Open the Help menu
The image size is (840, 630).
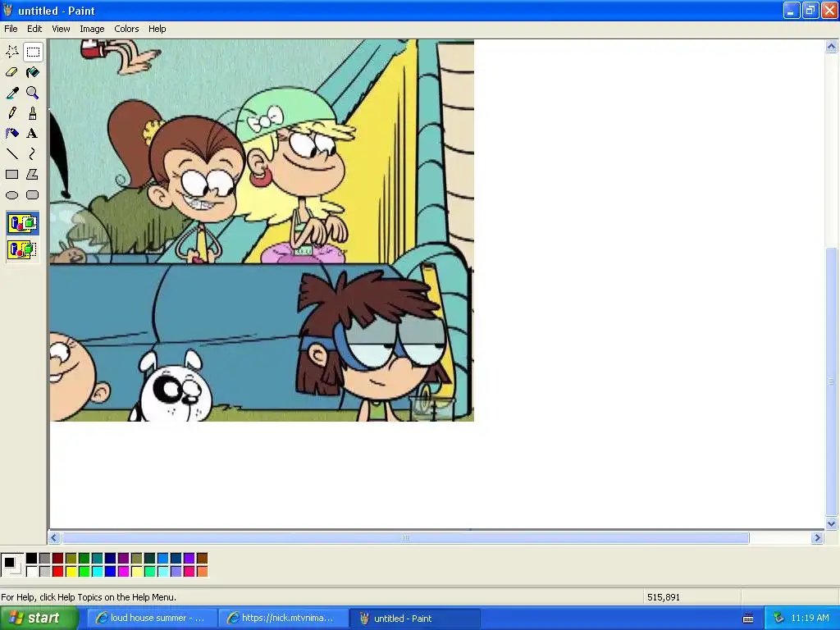click(x=157, y=29)
